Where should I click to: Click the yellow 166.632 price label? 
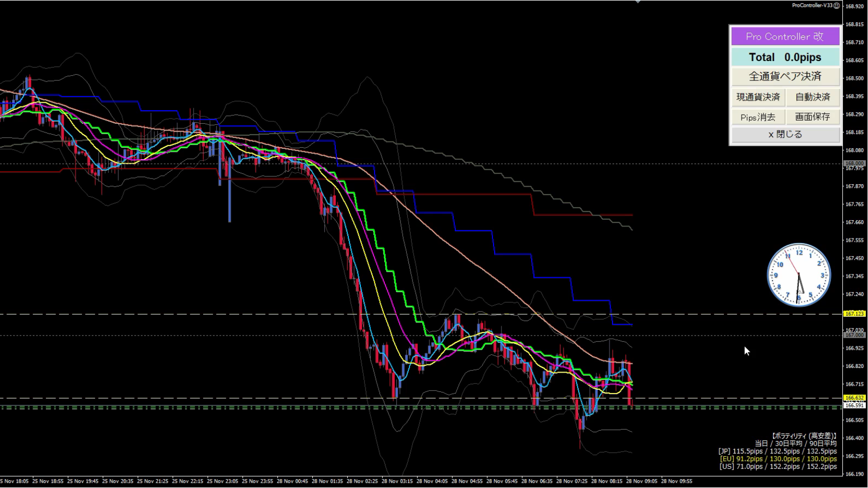[854, 398]
